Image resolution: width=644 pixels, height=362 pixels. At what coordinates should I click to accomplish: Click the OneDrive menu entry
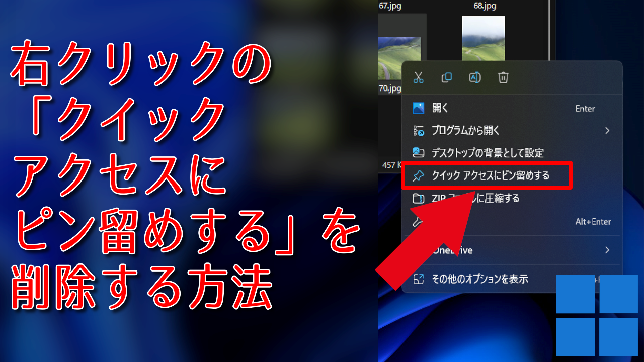coord(512,250)
